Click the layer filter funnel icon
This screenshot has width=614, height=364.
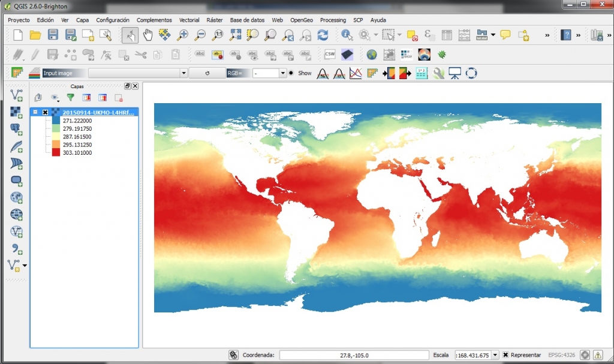pyautogui.click(x=70, y=97)
